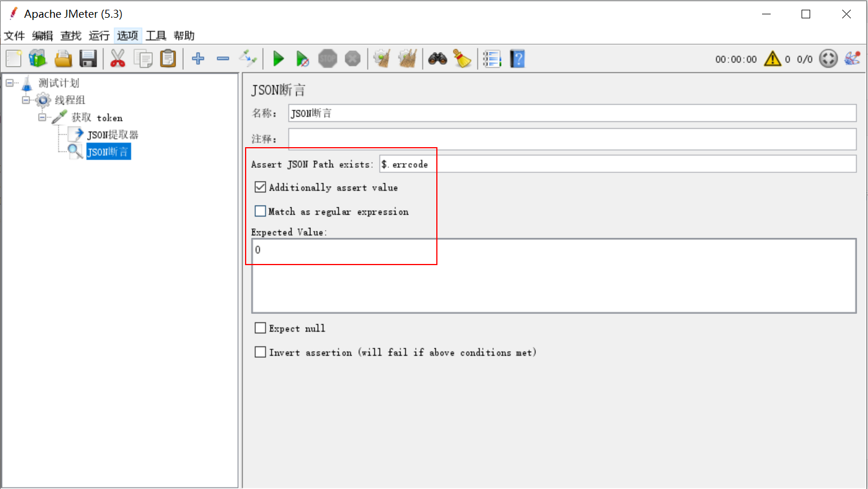Tick the Expect null checkbox

261,328
